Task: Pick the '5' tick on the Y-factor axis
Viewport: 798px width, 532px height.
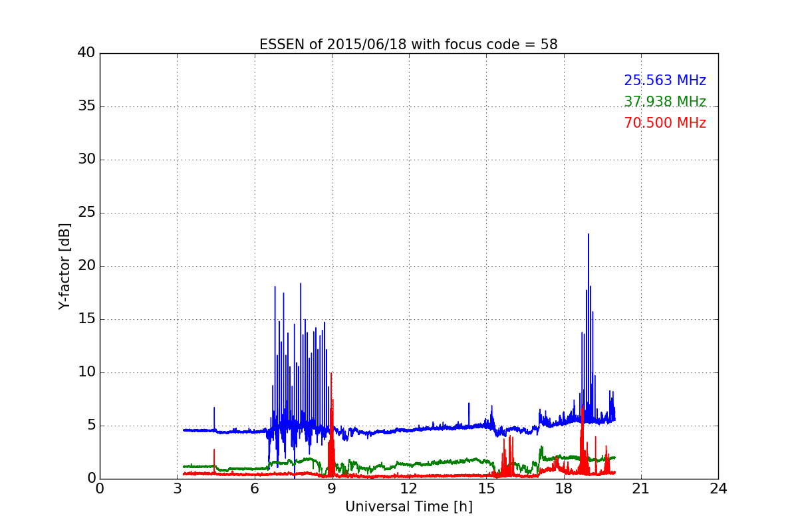Action: coord(91,426)
